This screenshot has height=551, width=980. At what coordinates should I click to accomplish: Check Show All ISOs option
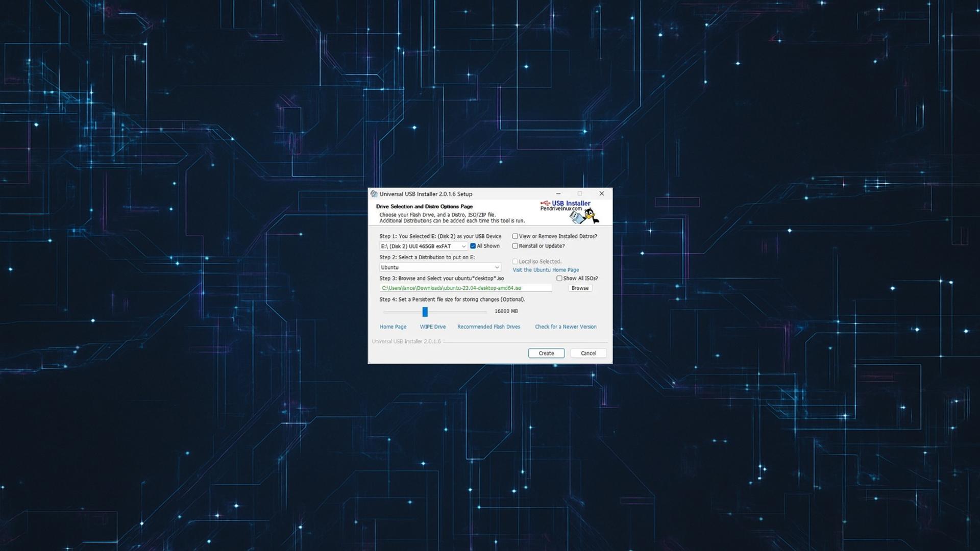(559, 279)
